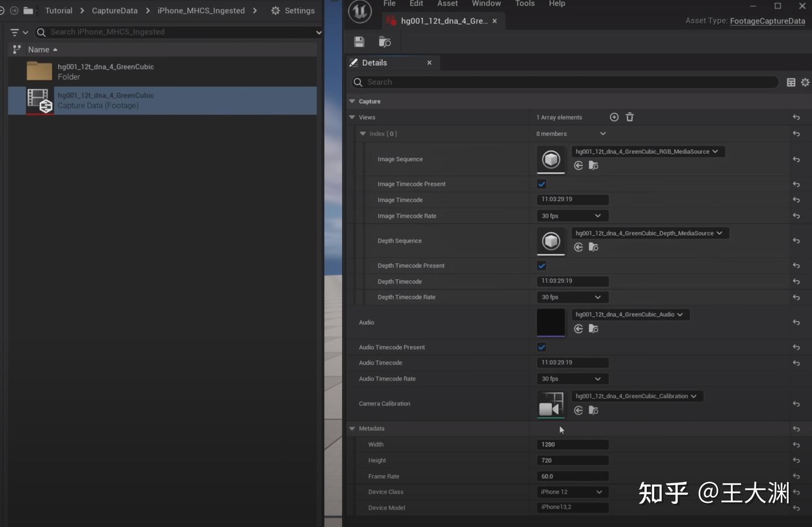Open Device Class iPhone 12 dropdown
Viewport: 812px width, 527px height.
571,492
